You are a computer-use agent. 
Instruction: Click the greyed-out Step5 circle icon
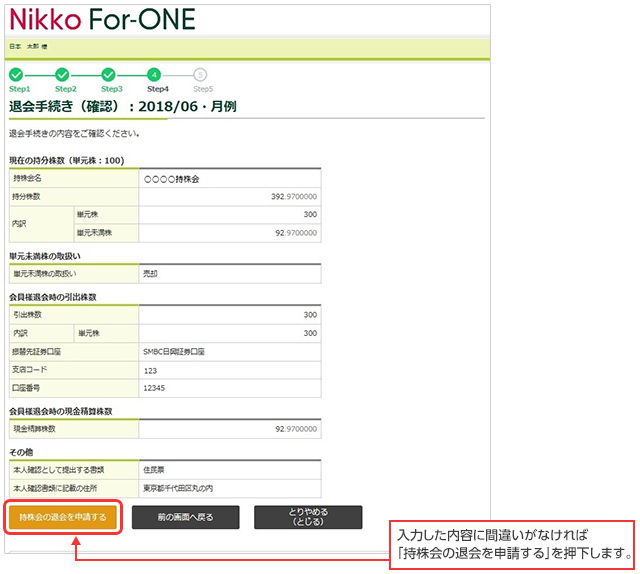(x=201, y=75)
